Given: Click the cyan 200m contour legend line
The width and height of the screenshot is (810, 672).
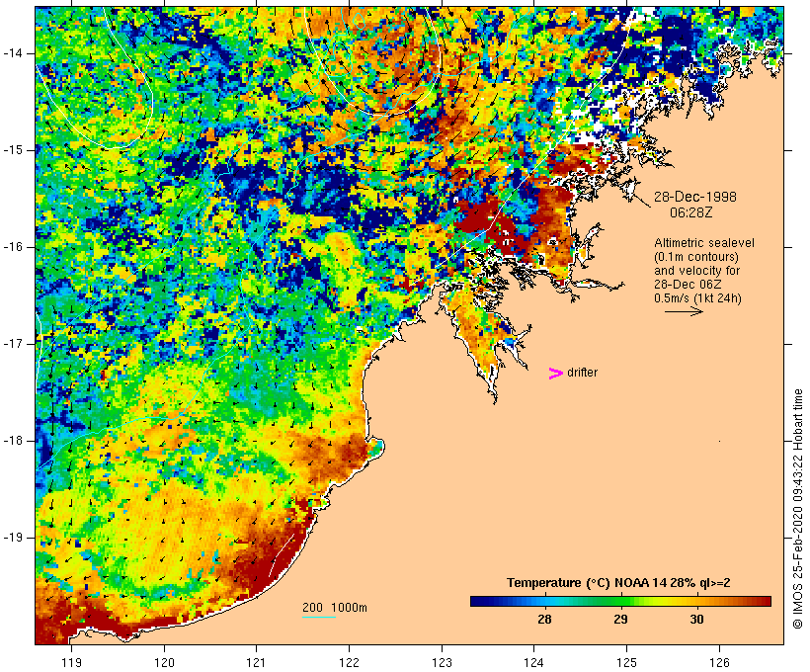Looking at the screenshot, I should [x=319, y=617].
